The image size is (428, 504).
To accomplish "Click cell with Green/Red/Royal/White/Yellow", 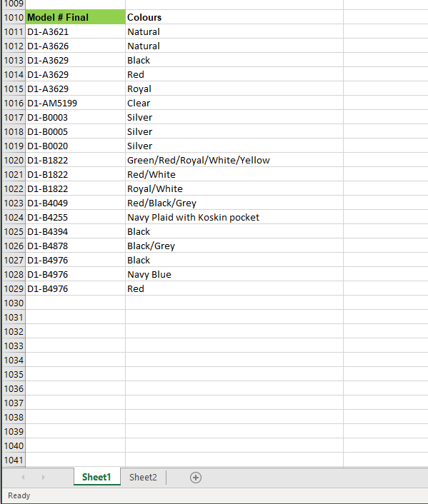I will click(234, 160).
